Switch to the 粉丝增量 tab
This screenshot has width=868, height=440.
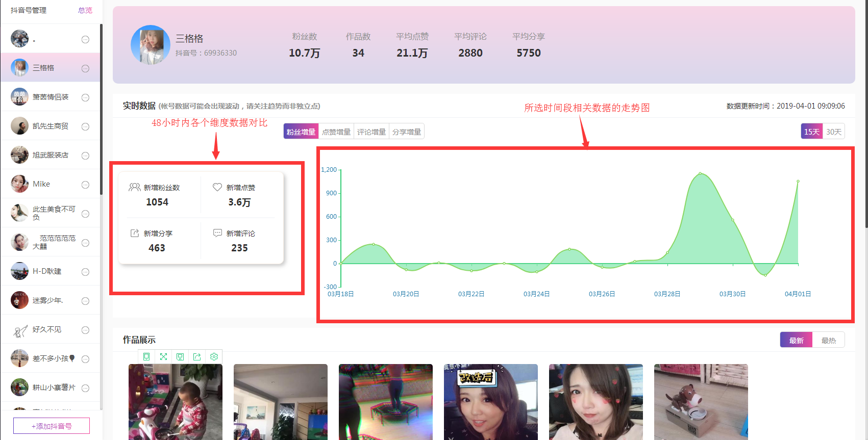(301, 132)
